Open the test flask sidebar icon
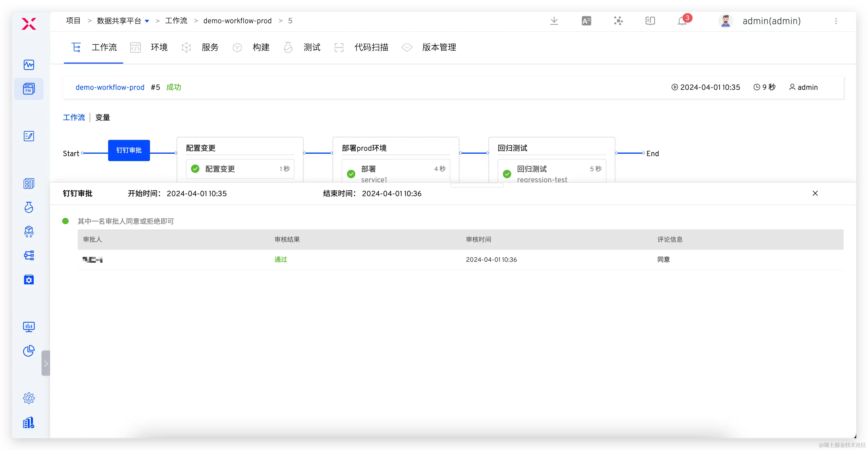Screen dimensions: 868x450 coord(29,208)
